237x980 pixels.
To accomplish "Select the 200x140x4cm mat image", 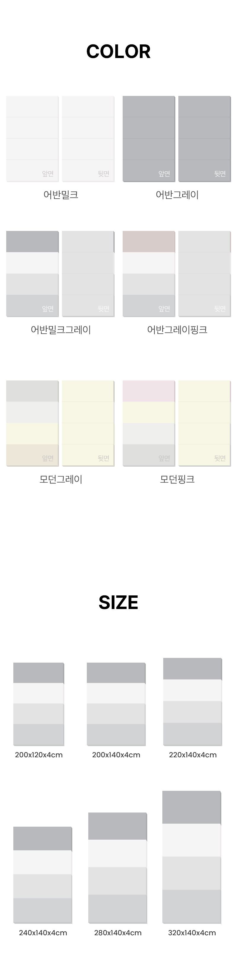I will pos(116,704).
